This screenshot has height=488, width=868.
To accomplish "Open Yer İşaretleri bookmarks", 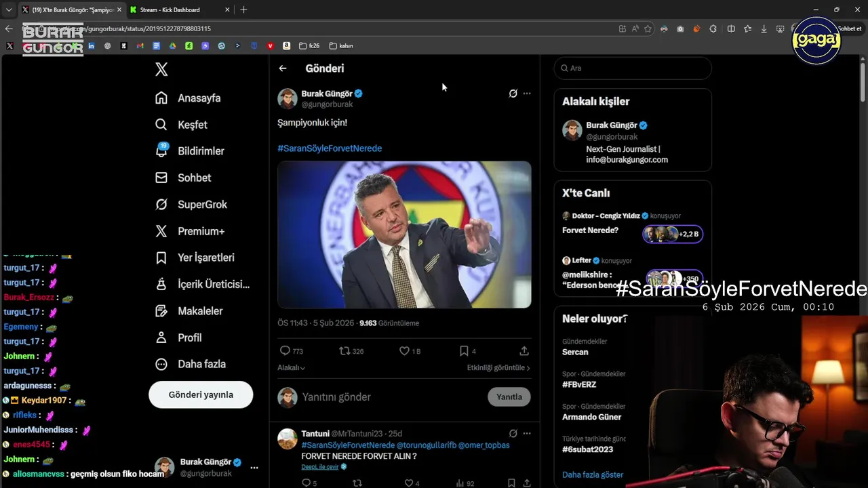I will [x=195, y=258].
